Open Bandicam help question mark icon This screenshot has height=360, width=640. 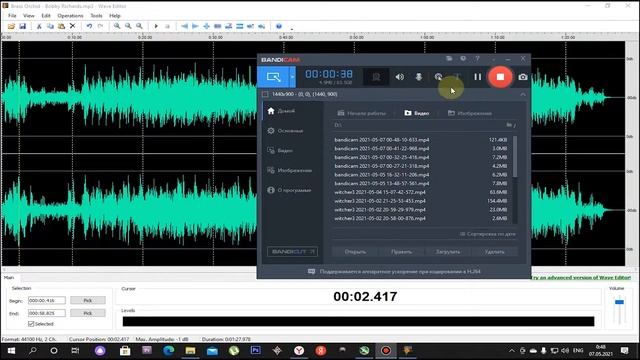click(477, 59)
